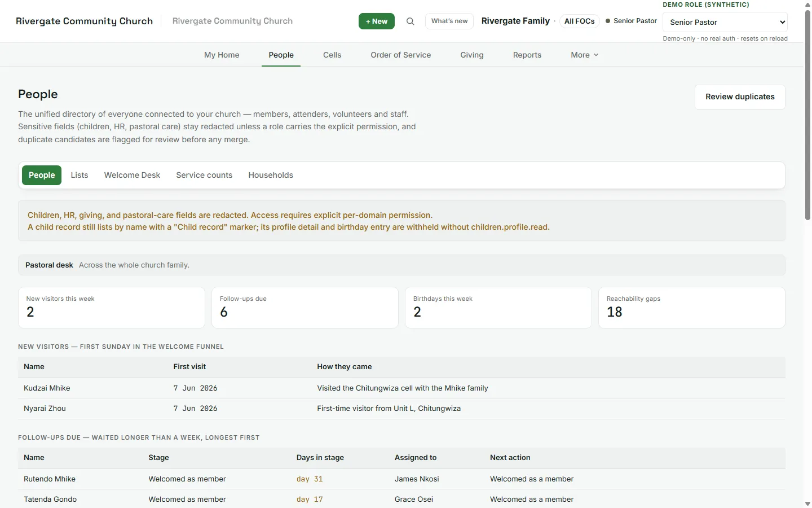Viewport: 812px width, 508px height.
Task: Click "Visited the Chitungwiza cell with the Mhike family"
Action: coord(403,388)
